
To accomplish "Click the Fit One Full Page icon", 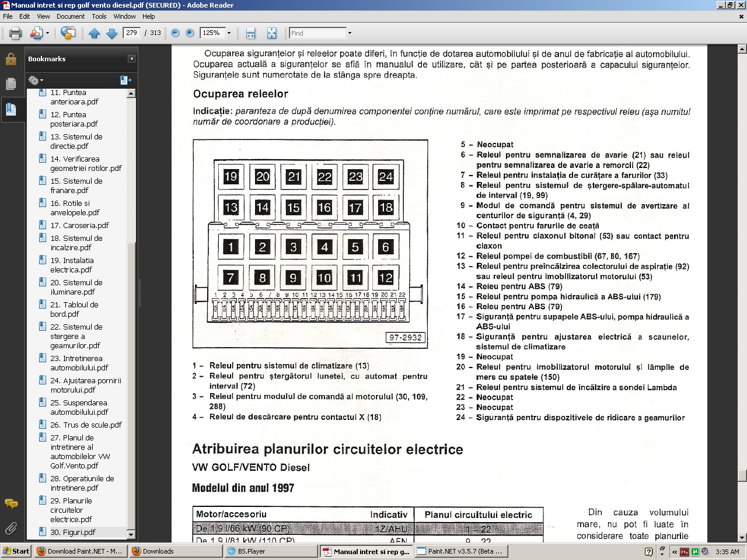I will coord(272,33).
